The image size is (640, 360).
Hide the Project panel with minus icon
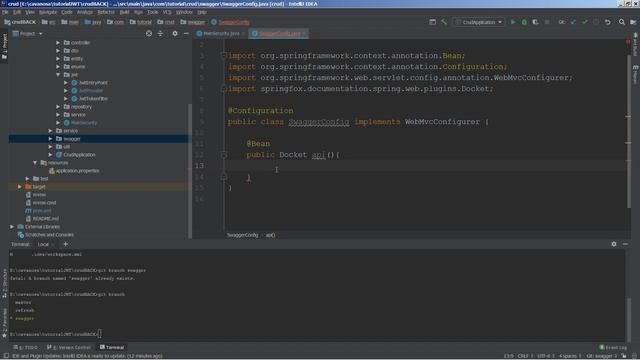click(x=186, y=33)
